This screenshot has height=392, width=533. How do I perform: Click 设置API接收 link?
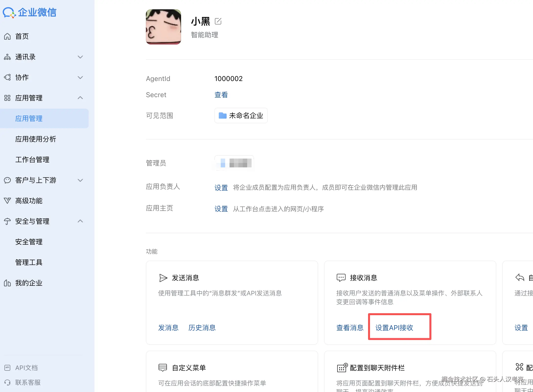(x=394, y=328)
